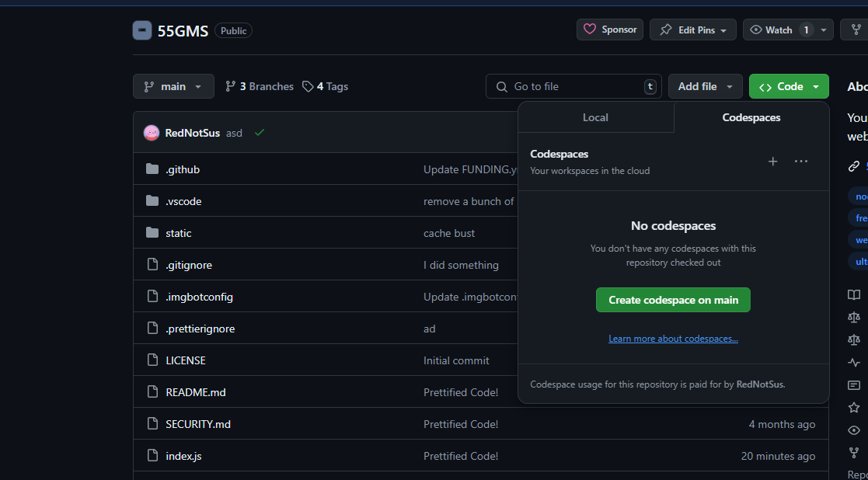This screenshot has height=480, width=868.
Task: Click the RedNotSus commit author avatar
Action: coord(152,133)
